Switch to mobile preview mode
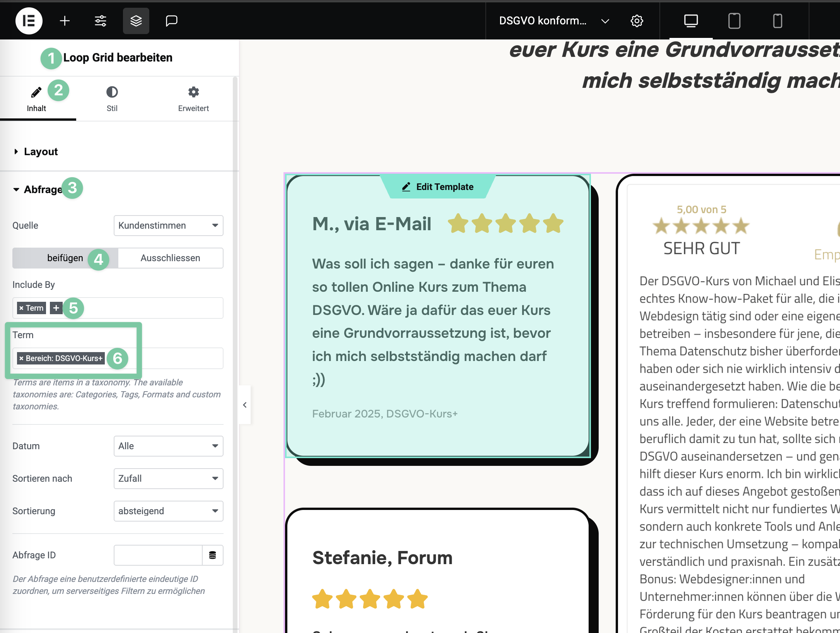Viewport: 840px width, 633px height. (x=777, y=21)
